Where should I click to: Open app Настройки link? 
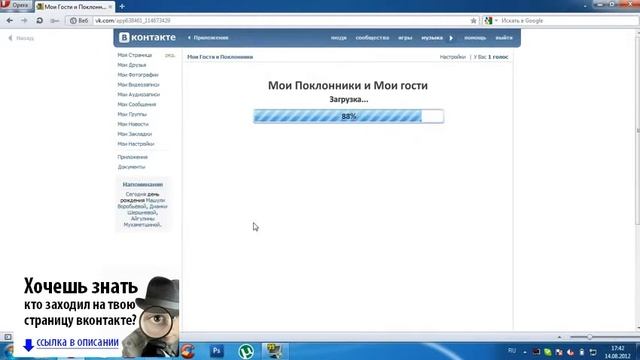(453, 57)
